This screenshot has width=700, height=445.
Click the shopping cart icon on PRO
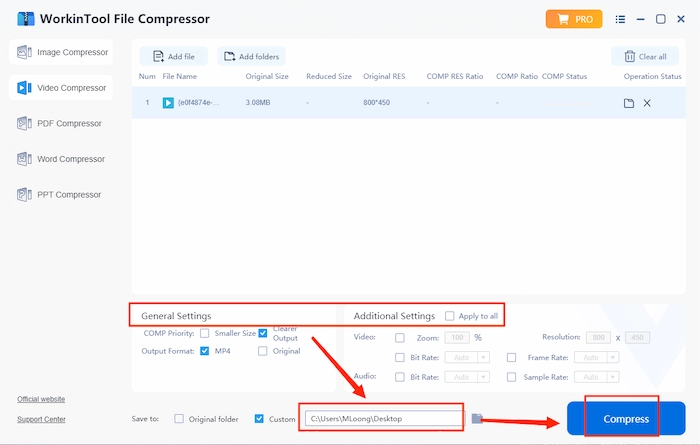pyautogui.click(x=563, y=19)
